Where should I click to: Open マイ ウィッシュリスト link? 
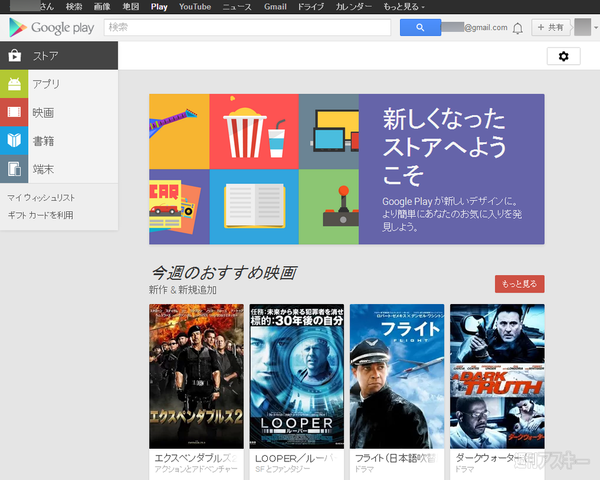coord(41,198)
